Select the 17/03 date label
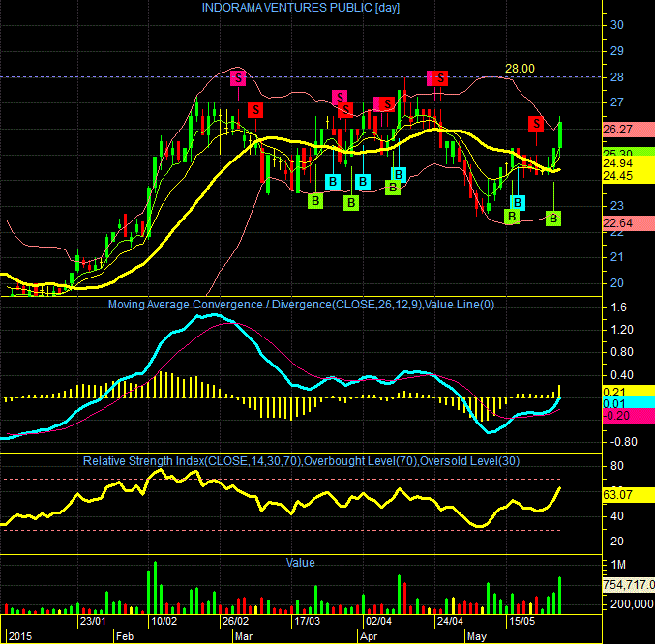This screenshot has width=655, height=644. coord(307,621)
